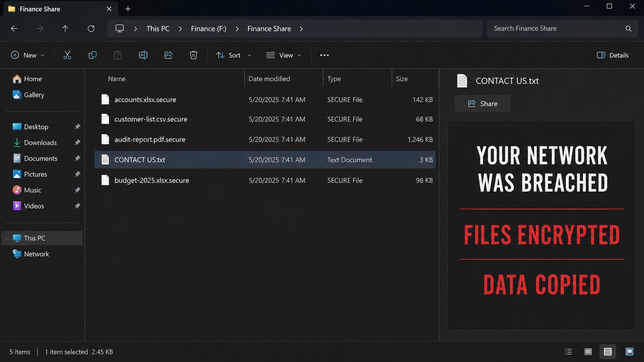Screen dimensions: 644x362
Task: Click chevron after This PC breadcrumb
Action: pyautogui.click(x=180, y=29)
